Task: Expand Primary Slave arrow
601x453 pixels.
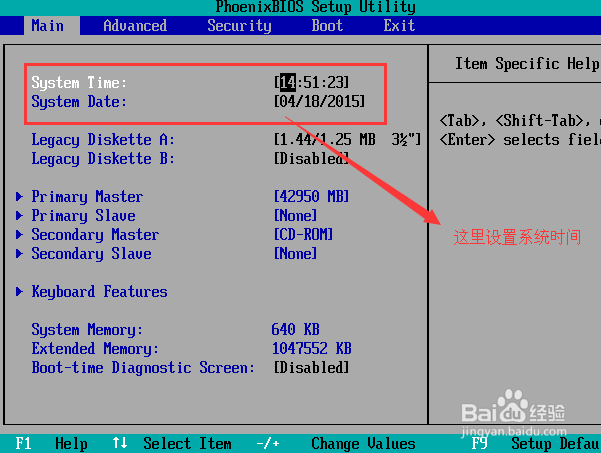Action: pyautogui.click(x=19, y=215)
